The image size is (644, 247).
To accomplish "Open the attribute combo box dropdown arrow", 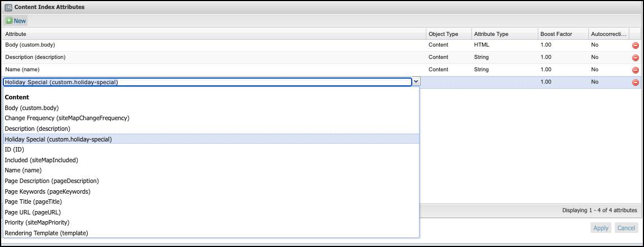I will tap(416, 82).
